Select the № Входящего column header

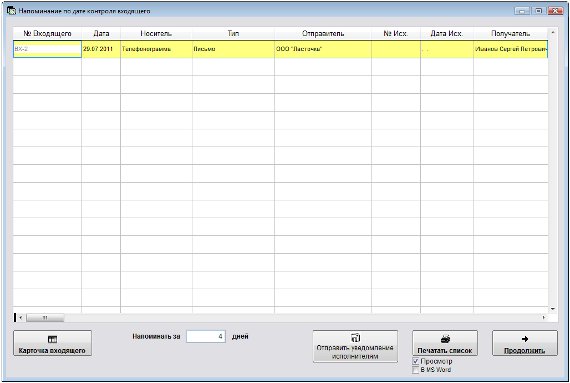[x=47, y=33]
